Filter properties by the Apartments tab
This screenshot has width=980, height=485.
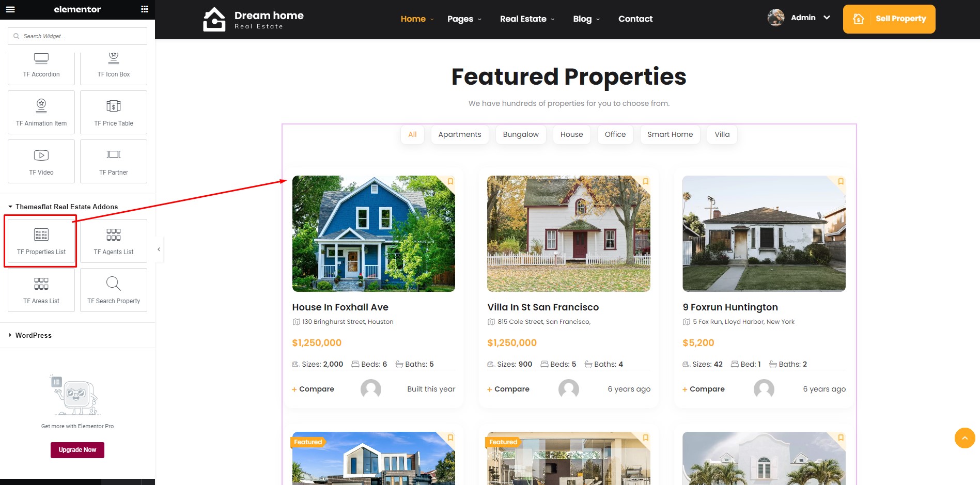460,134
